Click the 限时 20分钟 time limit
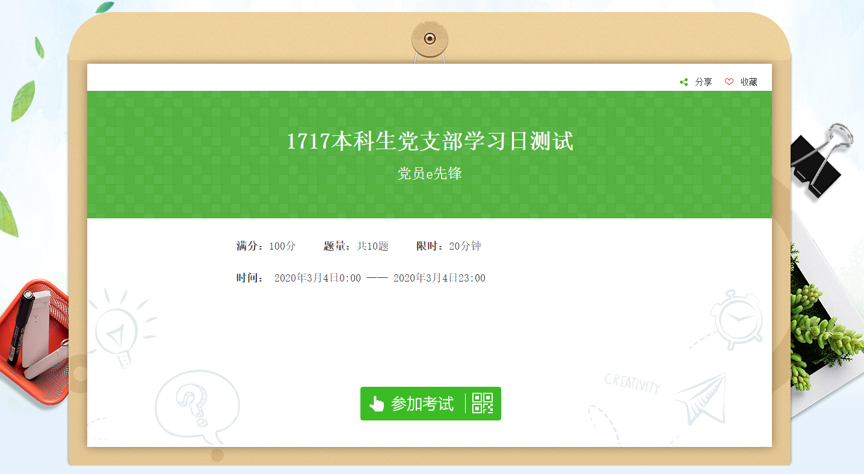 (x=448, y=246)
